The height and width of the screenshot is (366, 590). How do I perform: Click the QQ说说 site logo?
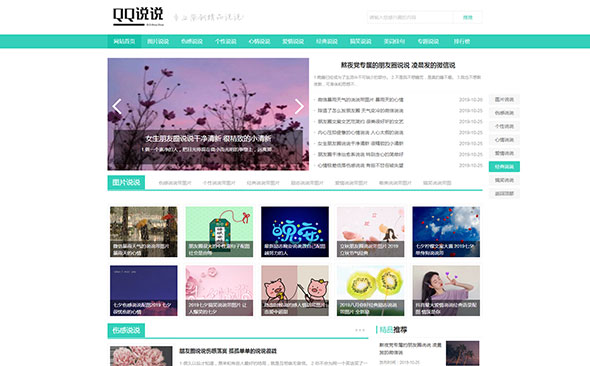[x=138, y=17]
